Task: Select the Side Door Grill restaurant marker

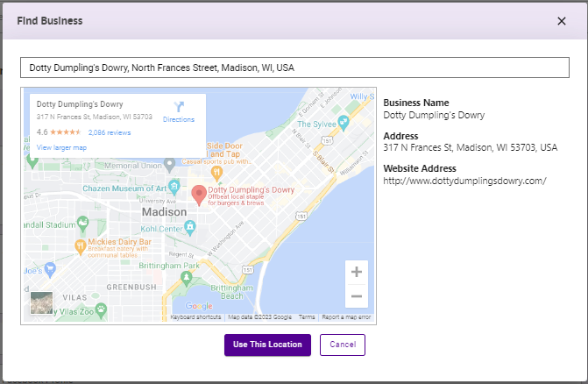Action: pyautogui.click(x=216, y=174)
